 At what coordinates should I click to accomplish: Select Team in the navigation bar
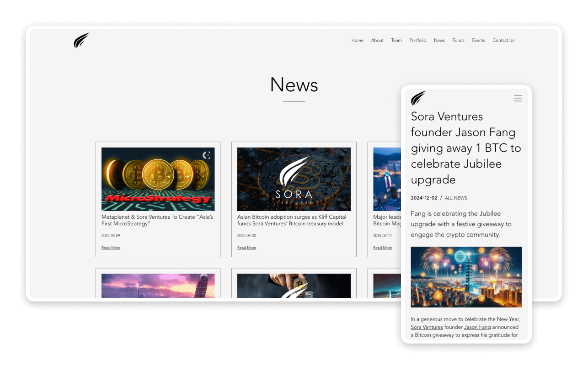tap(396, 41)
